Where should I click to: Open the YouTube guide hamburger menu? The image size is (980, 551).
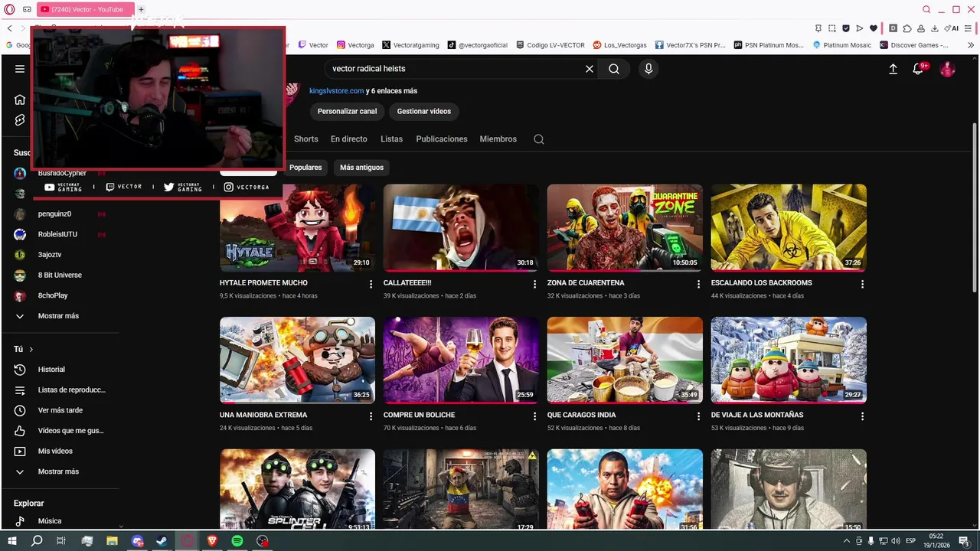click(x=20, y=69)
